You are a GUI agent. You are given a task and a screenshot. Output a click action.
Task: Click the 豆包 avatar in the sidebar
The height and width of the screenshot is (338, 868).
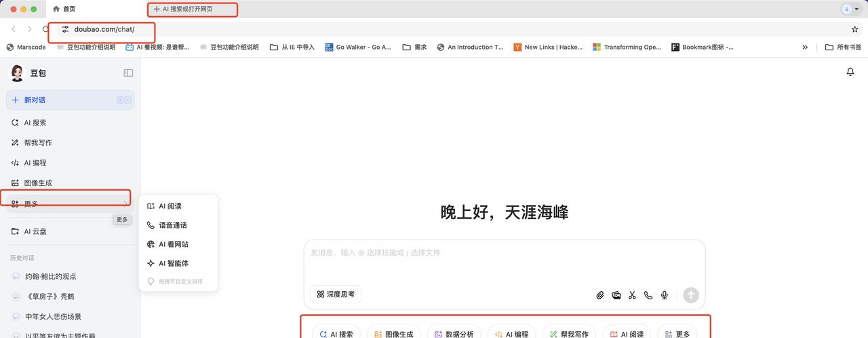(x=17, y=73)
